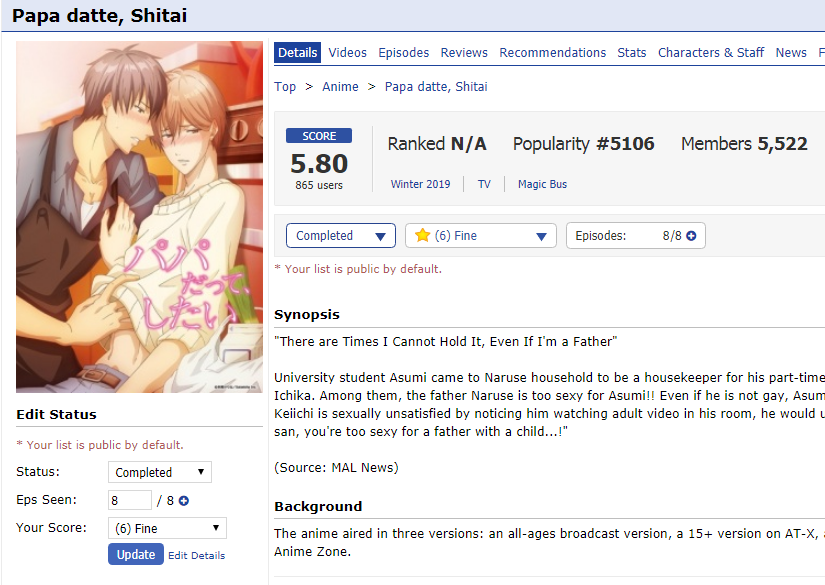825x585 pixels.
Task: Click the Magic Bus studio link
Action: [x=542, y=184]
